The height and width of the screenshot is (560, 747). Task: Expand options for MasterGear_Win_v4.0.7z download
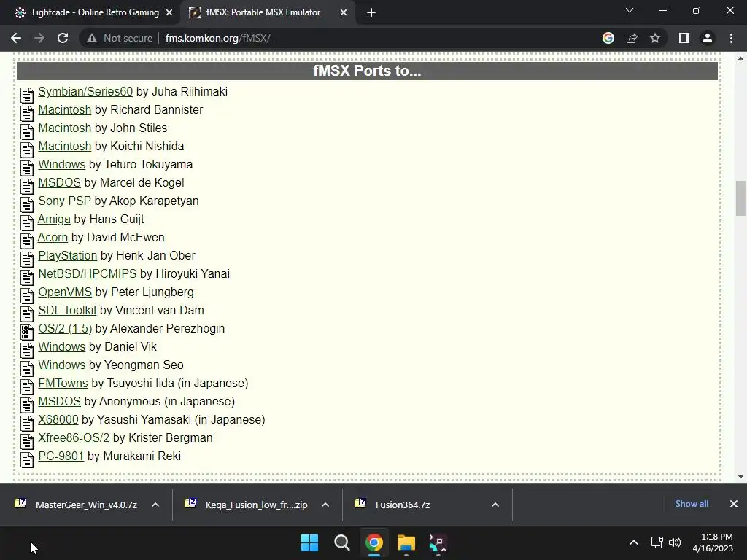[x=155, y=505]
